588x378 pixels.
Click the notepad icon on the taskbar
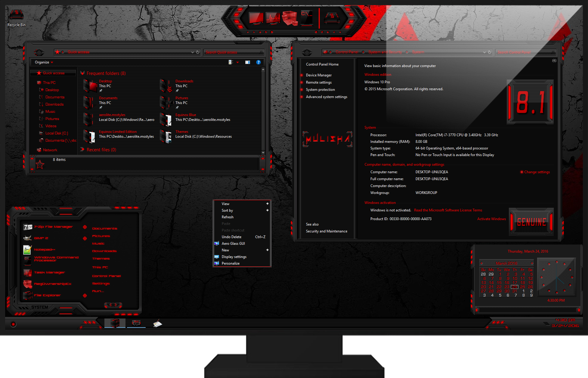[157, 324]
